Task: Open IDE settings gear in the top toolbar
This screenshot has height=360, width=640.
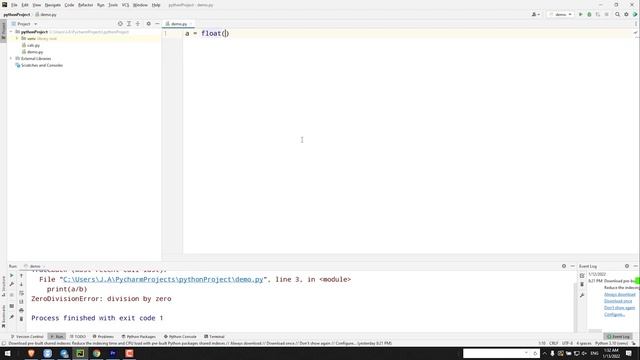Action: [x=626, y=14]
